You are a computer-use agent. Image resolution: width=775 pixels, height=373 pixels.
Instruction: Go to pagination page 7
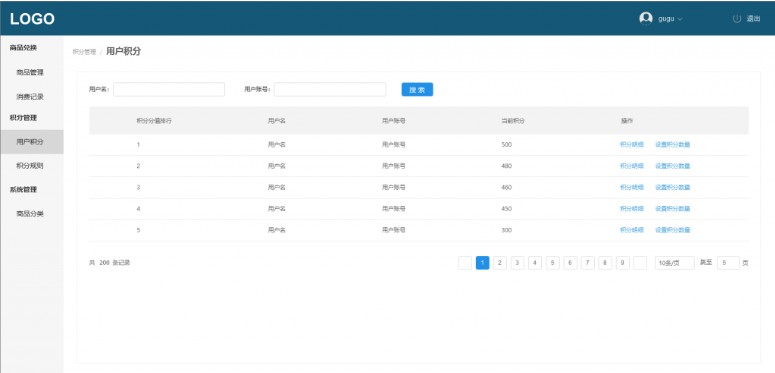tap(588, 263)
